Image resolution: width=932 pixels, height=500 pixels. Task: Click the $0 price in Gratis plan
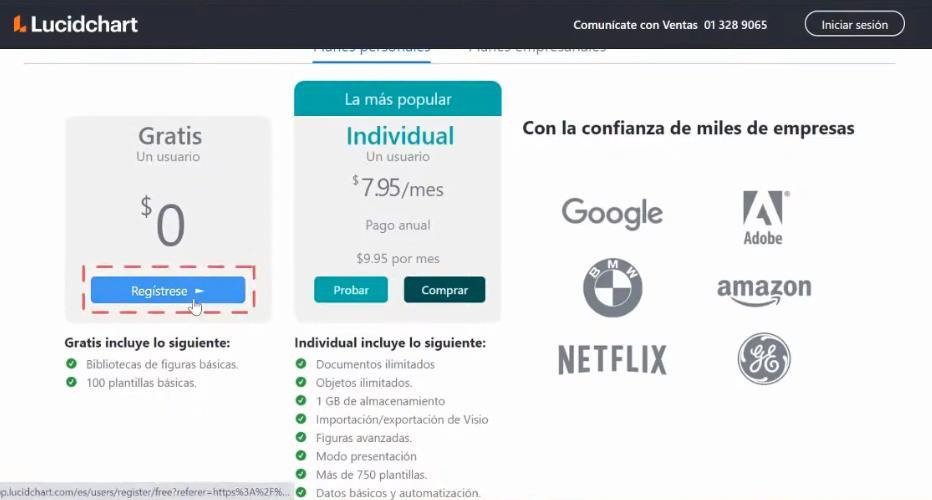click(163, 222)
